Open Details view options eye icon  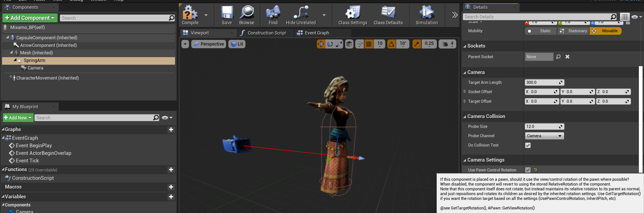(637, 17)
